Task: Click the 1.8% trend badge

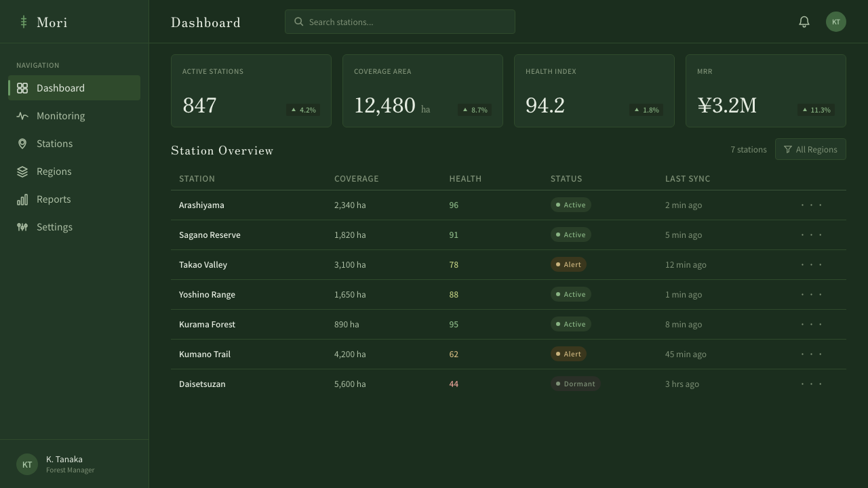Action: pos(646,110)
